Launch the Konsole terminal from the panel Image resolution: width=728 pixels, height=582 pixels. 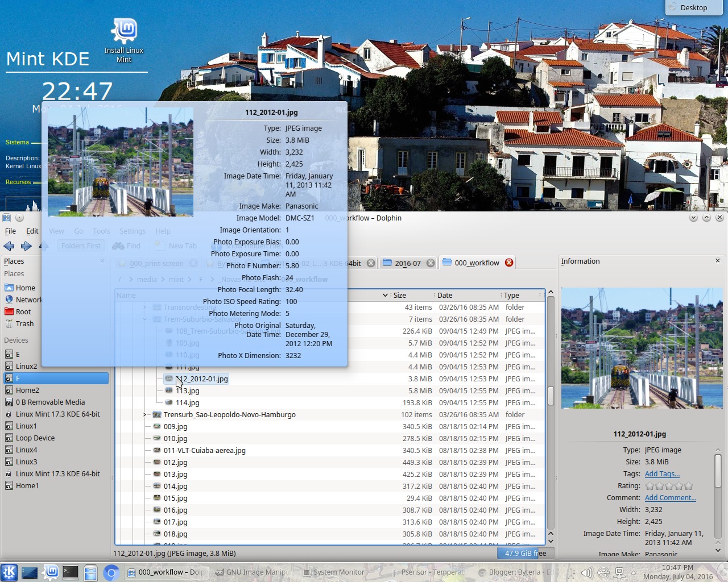71,572
